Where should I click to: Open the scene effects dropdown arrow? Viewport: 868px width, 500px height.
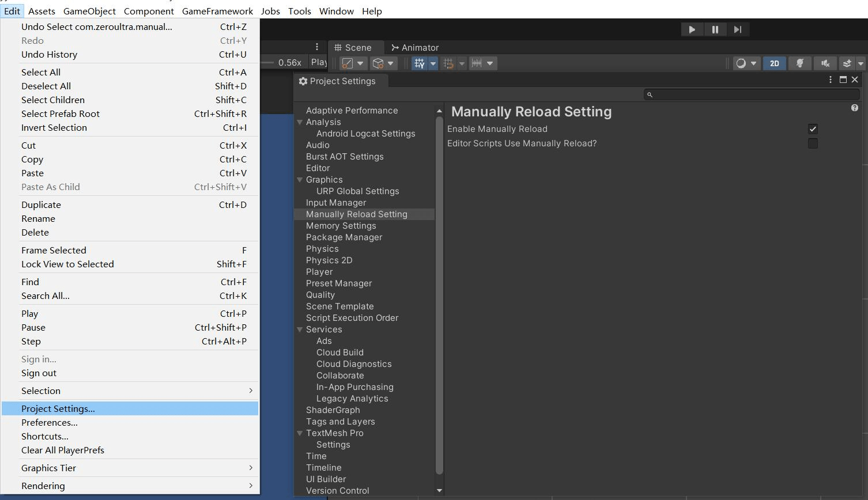[861, 63]
